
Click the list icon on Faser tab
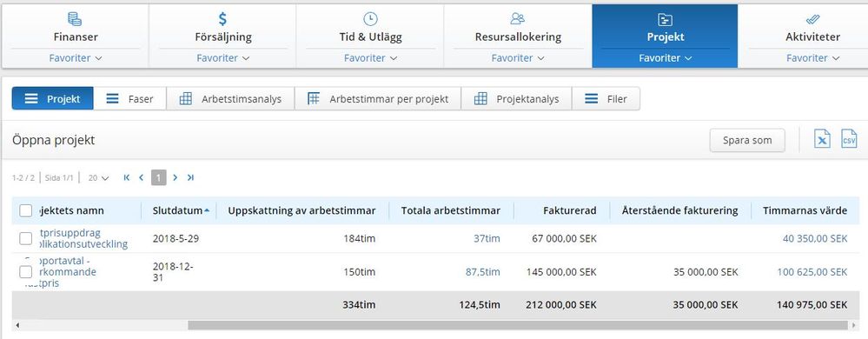coord(112,99)
